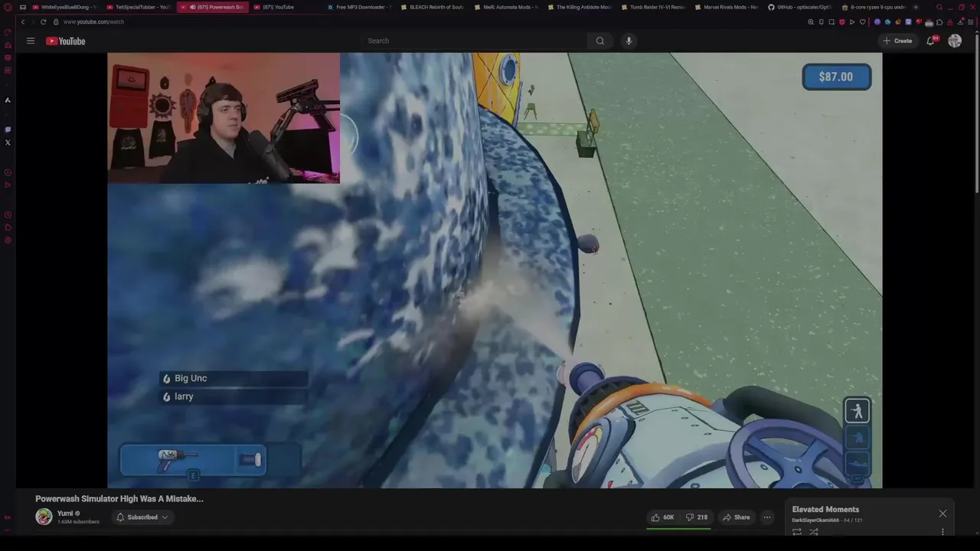Open workspaces icon next to Opera logo
The height and width of the screenshot is (551, 980).
click(22, 7)
